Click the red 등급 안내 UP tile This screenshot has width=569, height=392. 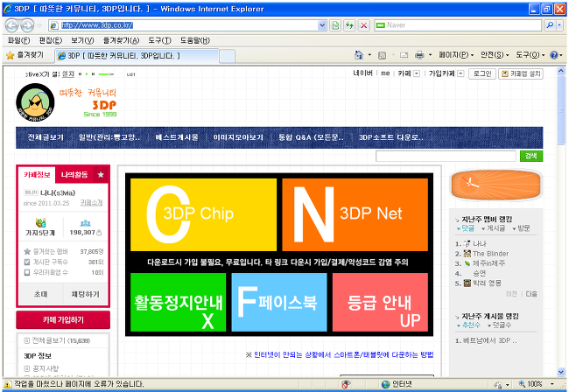[380, 303]
